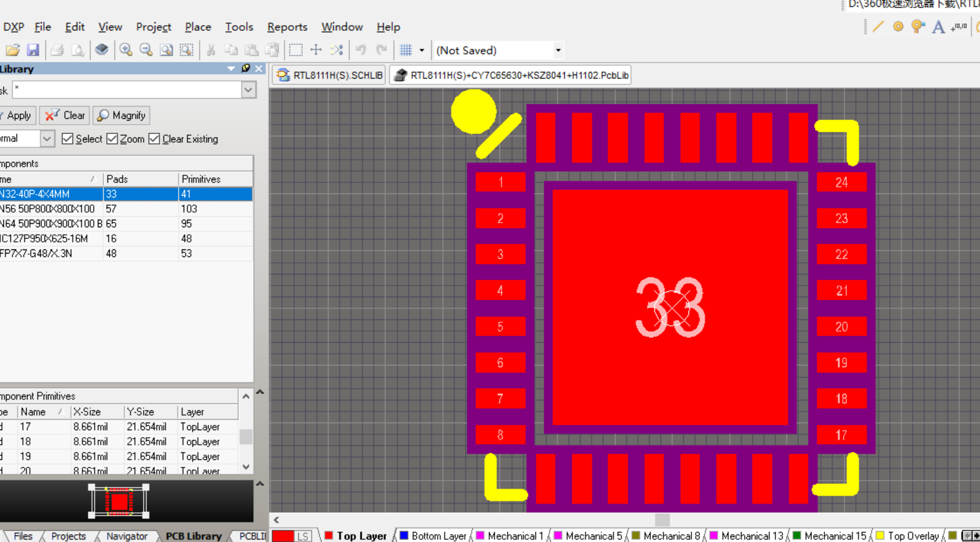Pin the PCB Library panel
The image size is (980, 542).
(246, 69)
